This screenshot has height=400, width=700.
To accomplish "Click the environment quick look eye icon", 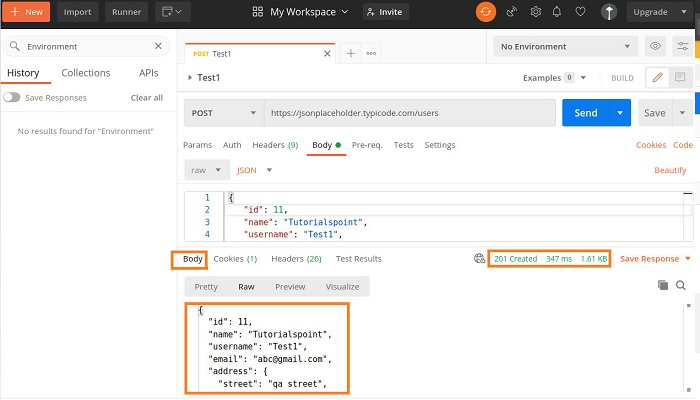I will [x=656, y=46].
